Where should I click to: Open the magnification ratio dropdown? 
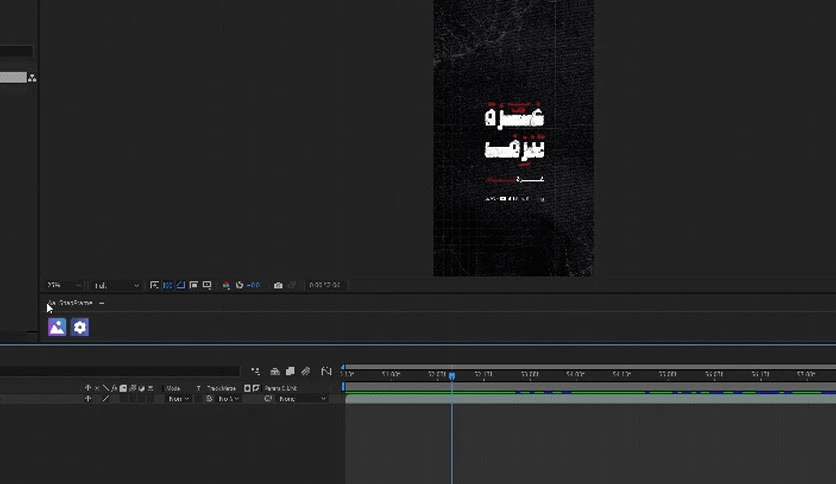point(64,285)
